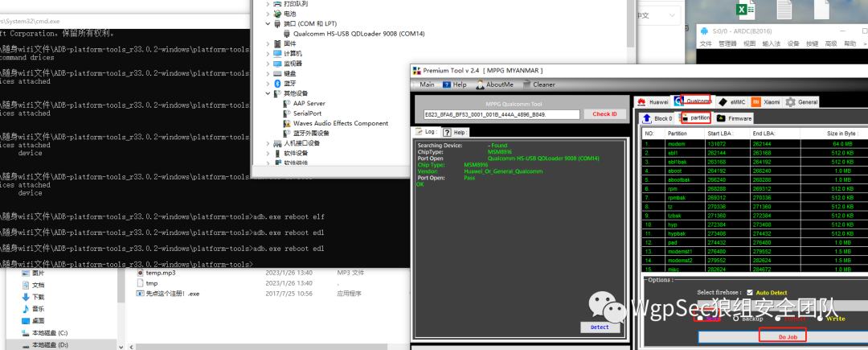
Task: Select the AAP Server device
Action: click(309, 104)
